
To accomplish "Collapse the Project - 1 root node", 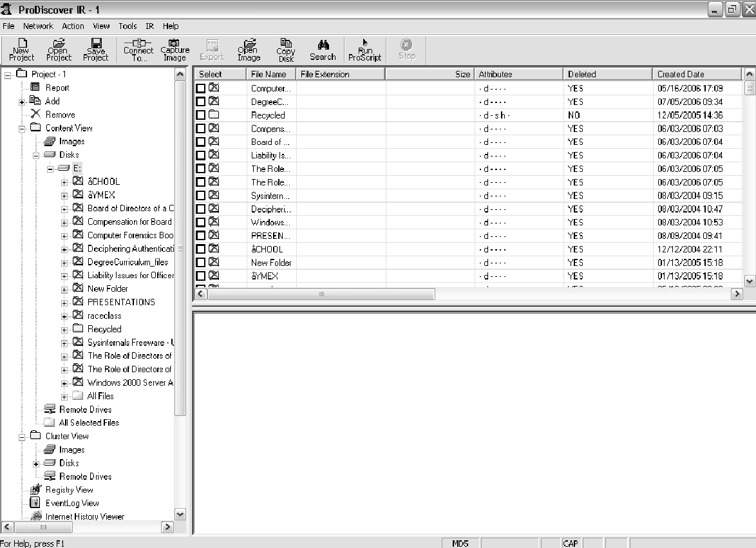I will [8, 75].
